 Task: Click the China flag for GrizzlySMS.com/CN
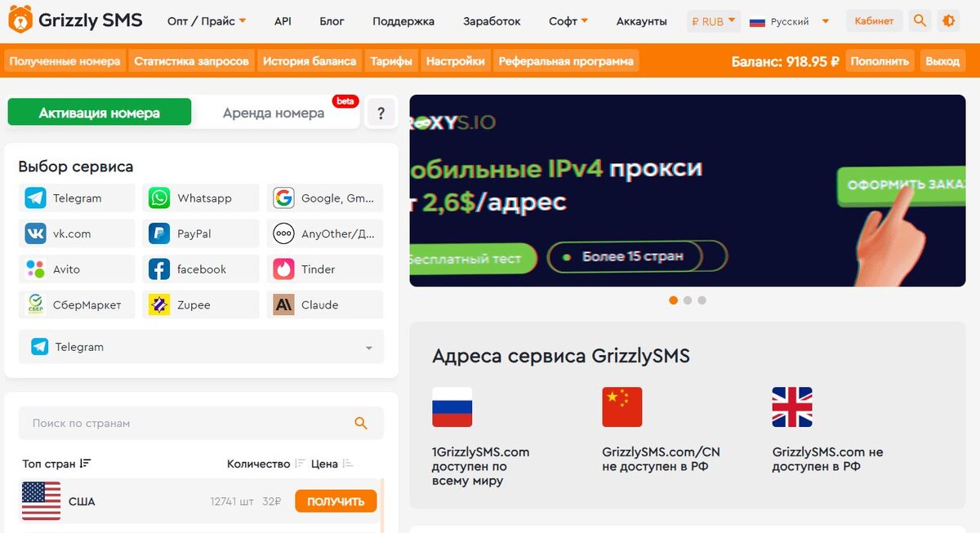tap(622, 407)
